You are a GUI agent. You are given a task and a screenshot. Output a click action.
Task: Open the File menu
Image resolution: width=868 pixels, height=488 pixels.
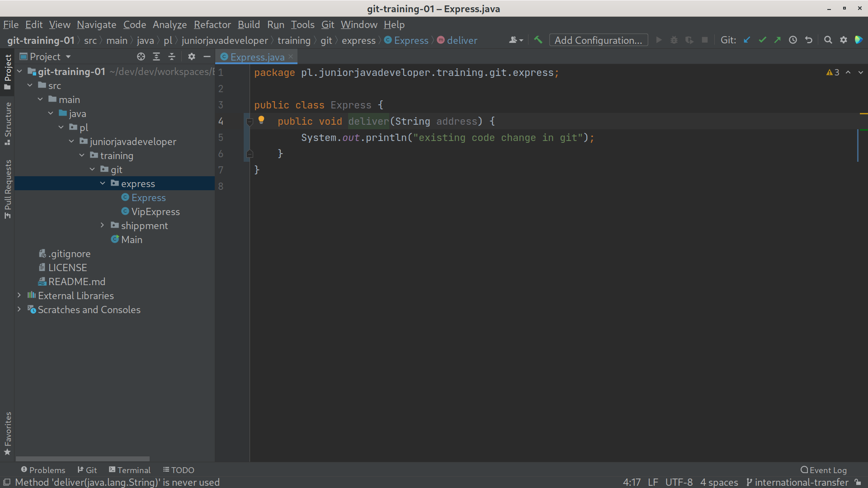[11, 24]
